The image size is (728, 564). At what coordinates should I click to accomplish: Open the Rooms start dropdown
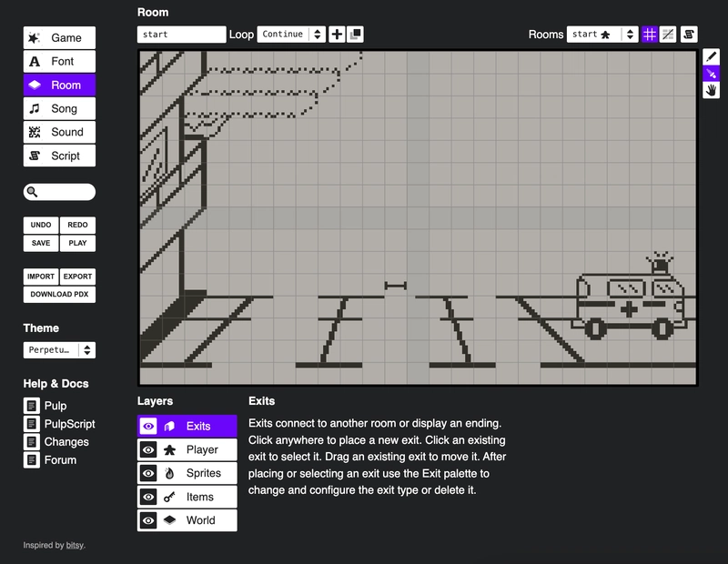pyautogui.click(x=602, y=35)
